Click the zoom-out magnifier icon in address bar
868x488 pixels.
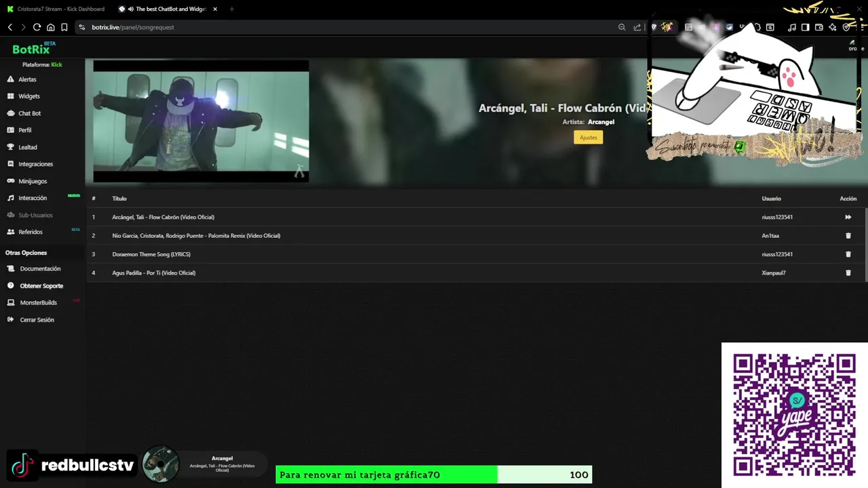tap(622, 27)
